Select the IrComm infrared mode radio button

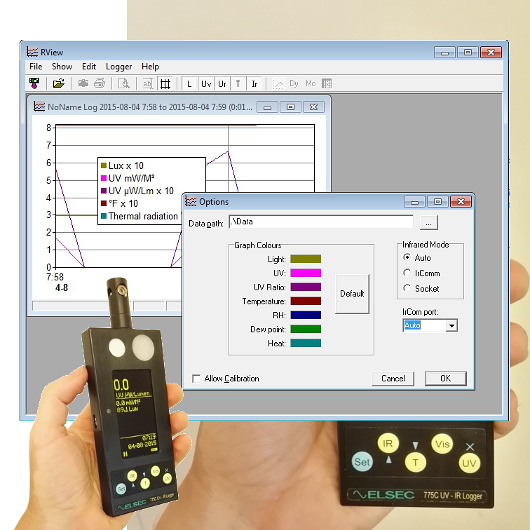click(407, 273)
